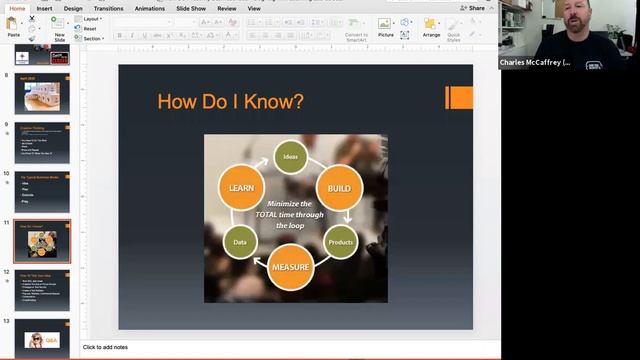Center align the text
Viewport: 640px width, 360px height.
265,36
